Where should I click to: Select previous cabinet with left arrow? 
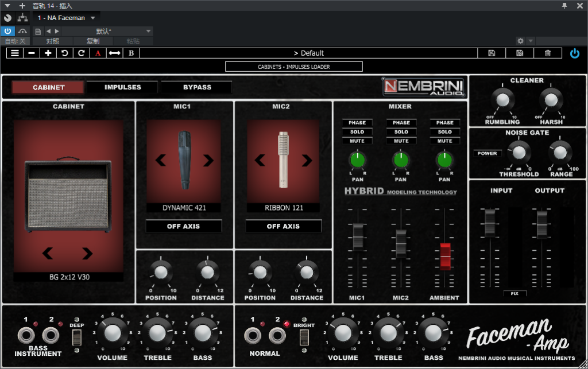(x=48, y=253)
